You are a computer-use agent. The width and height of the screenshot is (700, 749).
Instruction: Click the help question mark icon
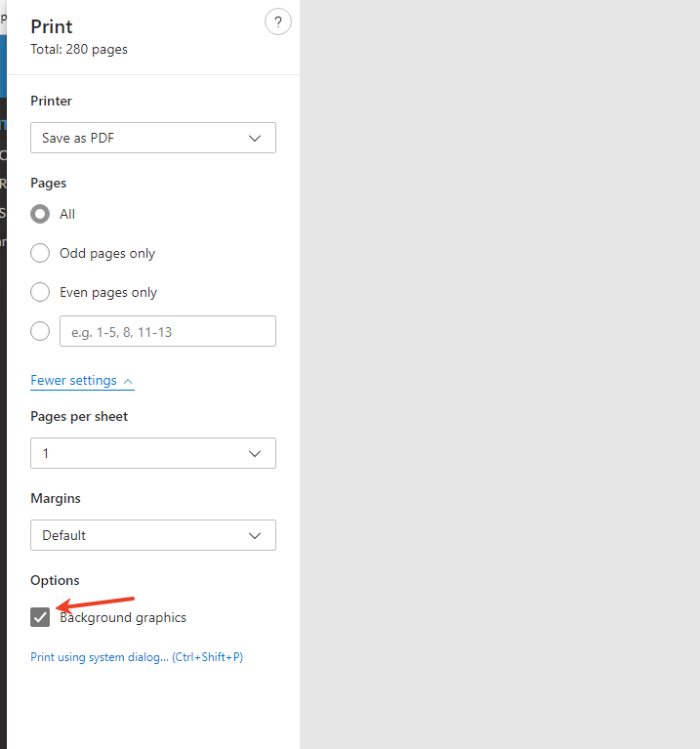[278, 22]
